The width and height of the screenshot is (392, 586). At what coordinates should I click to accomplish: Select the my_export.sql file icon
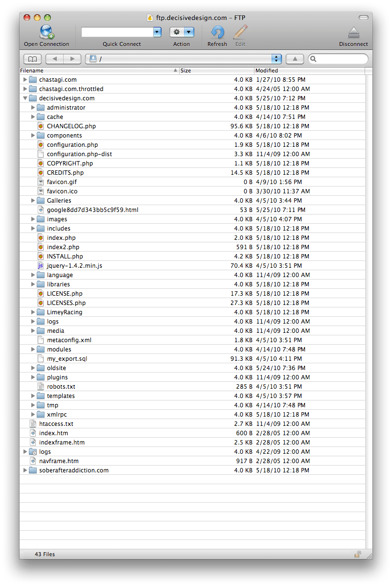pos(41,359)
